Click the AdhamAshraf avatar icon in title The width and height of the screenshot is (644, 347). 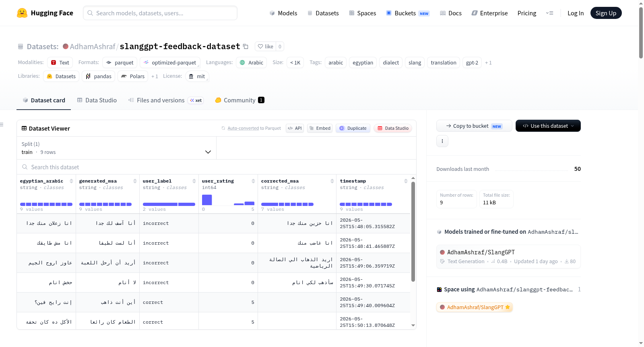(66, 46)
